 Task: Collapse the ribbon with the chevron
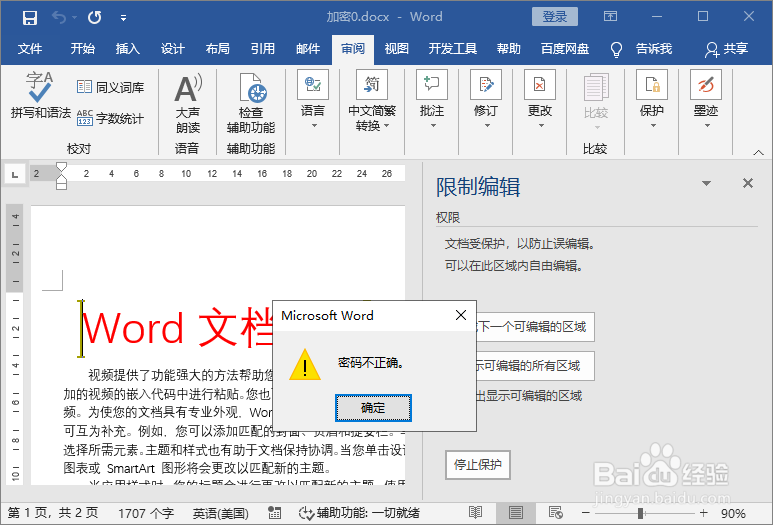(758, 152)
